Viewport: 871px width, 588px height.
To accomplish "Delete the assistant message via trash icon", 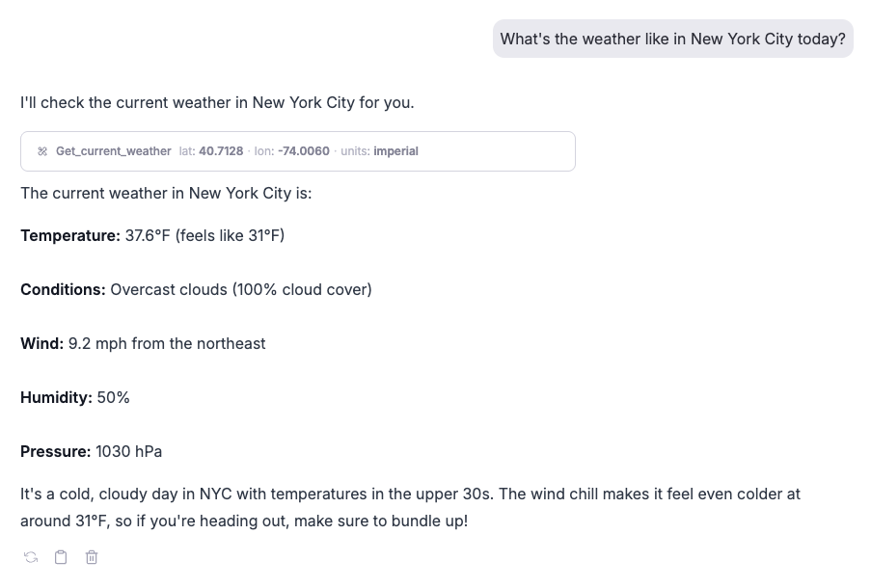I will [92, 557].
